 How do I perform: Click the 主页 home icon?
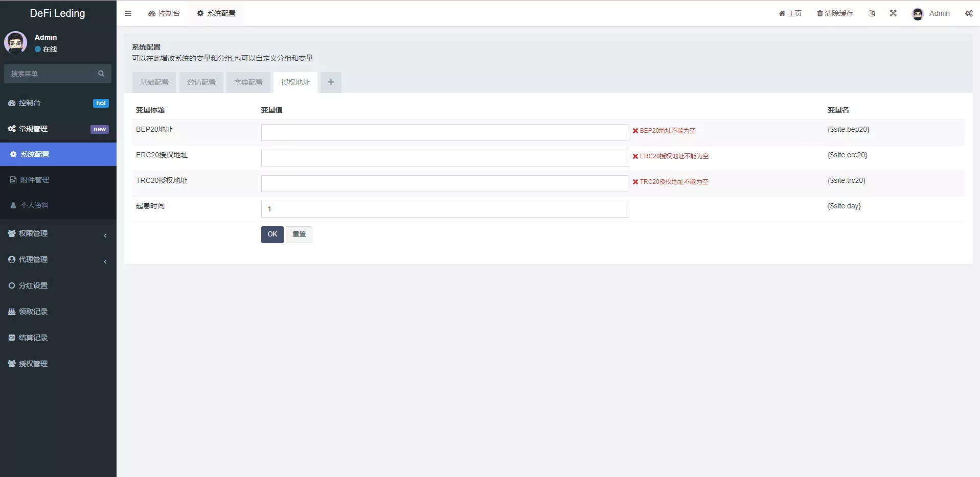coord(790,13)
